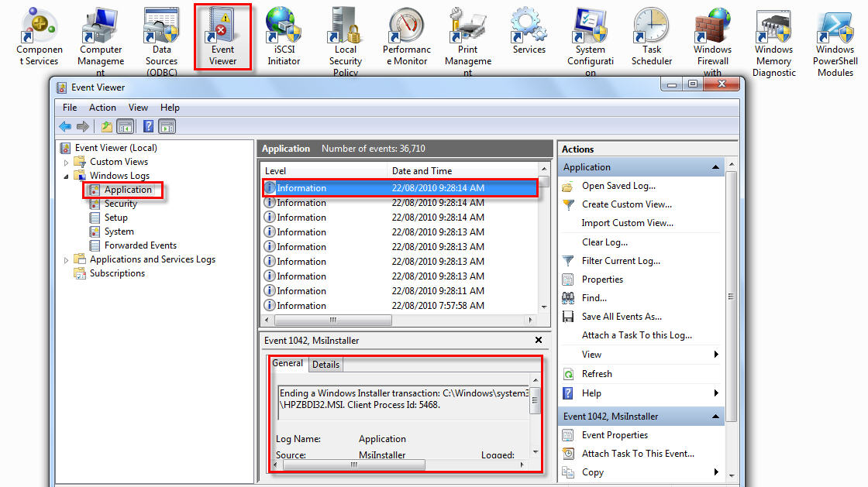Image resolution: width=868 pixels, height=487 pixels.
Task: Click the Up one level folder toolbar icon
Action: coord(106,126)
